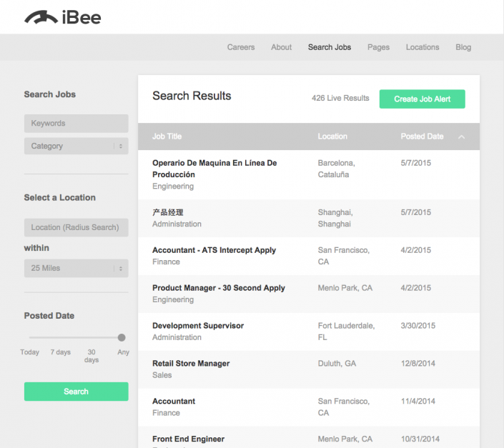Focus the Location (Radius Search) field
Viewport: 504px width, 448px height.
point(76,227)
